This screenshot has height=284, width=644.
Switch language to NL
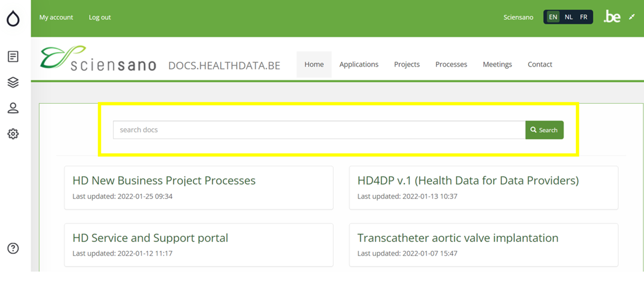tap(569, 17)
